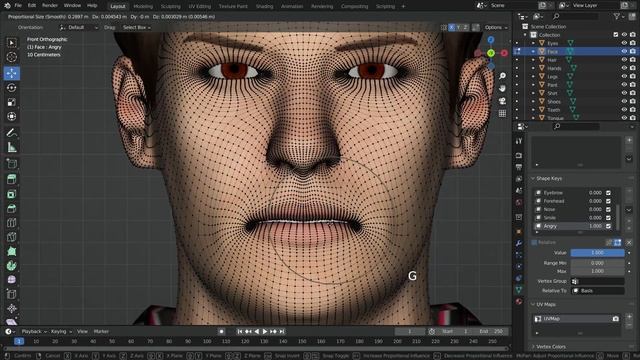The height and width of the screenshot is (360, 640).
Task: Hide the Hair object in viewport
Action: tap(624, 60)
